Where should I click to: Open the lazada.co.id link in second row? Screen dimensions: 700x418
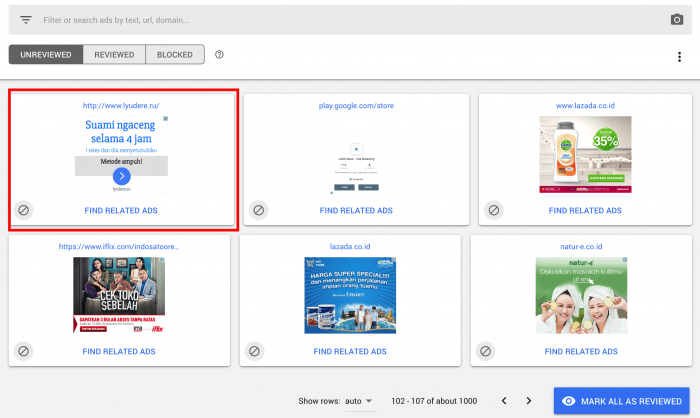click(350, 247)
